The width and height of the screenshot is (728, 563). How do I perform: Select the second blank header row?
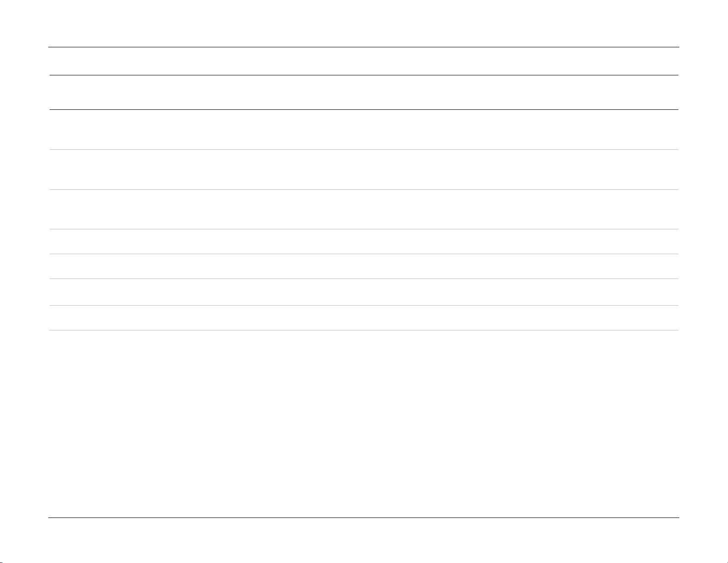(x=364, y=92)
